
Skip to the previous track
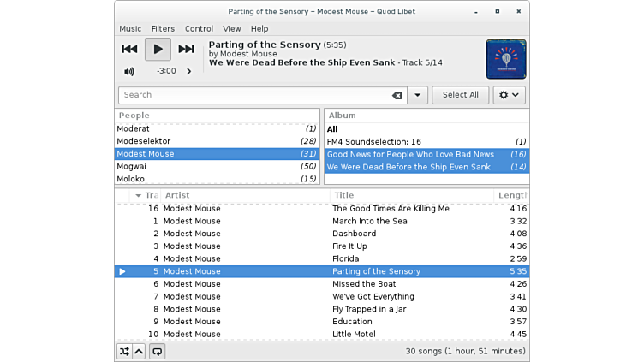point(129,50)
